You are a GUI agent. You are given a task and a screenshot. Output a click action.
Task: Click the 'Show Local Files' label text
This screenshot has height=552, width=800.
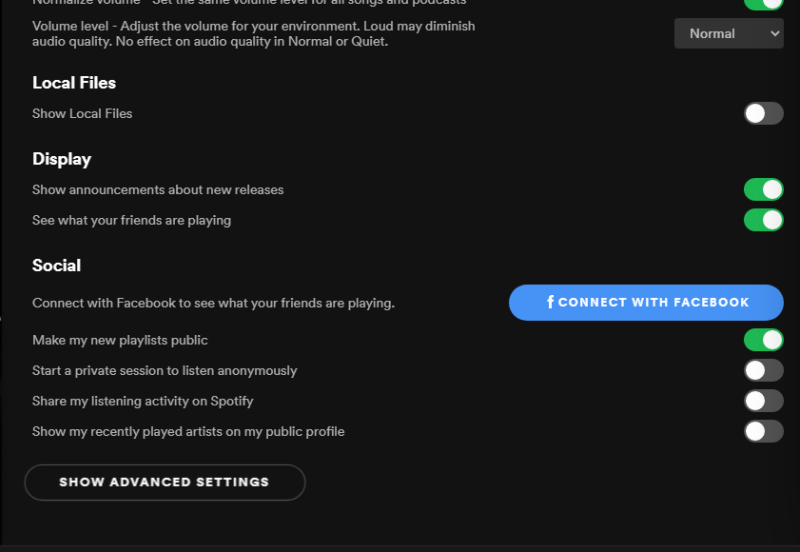[82, 113]
